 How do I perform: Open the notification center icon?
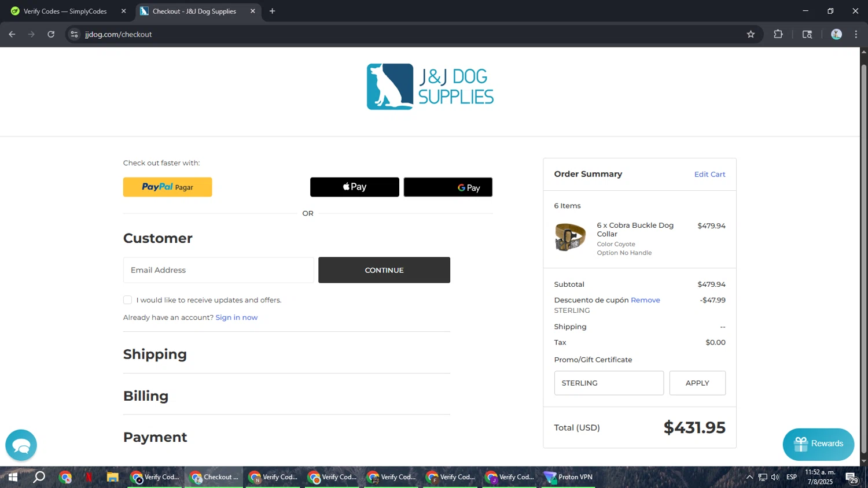pyautogui.click(x=852, y=478)
